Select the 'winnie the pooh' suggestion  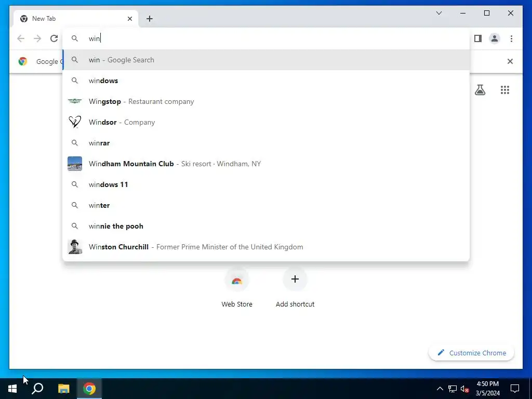266,226
